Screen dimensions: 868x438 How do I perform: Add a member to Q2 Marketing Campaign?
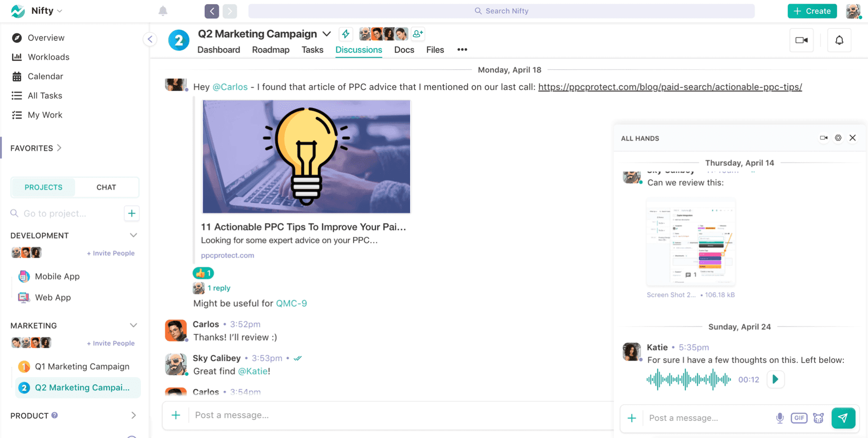coord(418,34)
